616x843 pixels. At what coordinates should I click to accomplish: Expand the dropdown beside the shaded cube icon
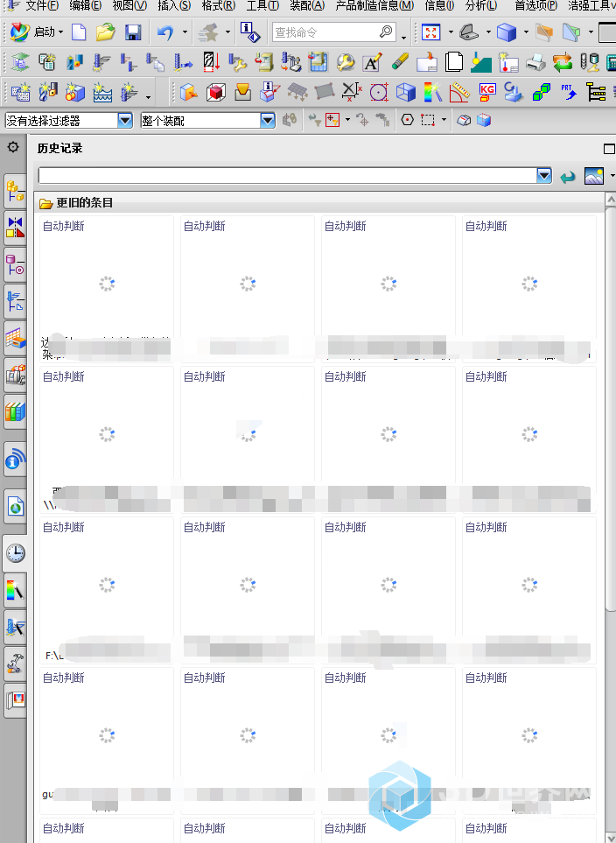point(526,32)
